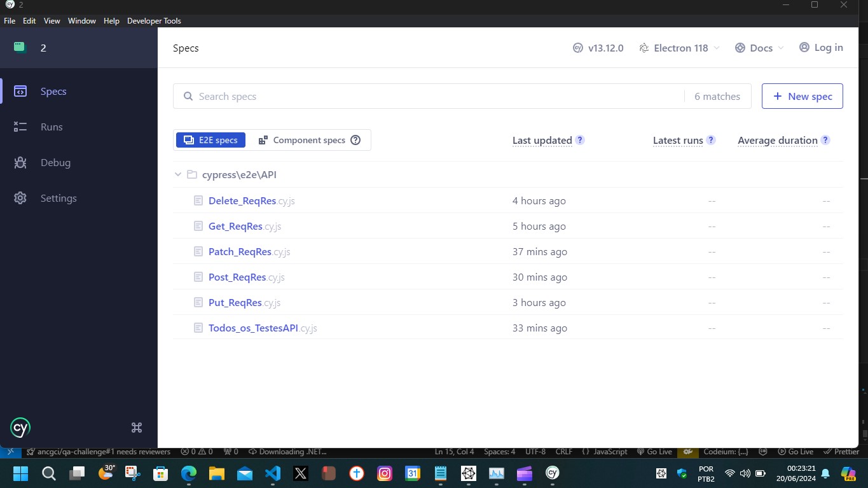Click the Cypress v13.12.0 version indicator
This screenshot has height=488, width=868.
[598, 48]
